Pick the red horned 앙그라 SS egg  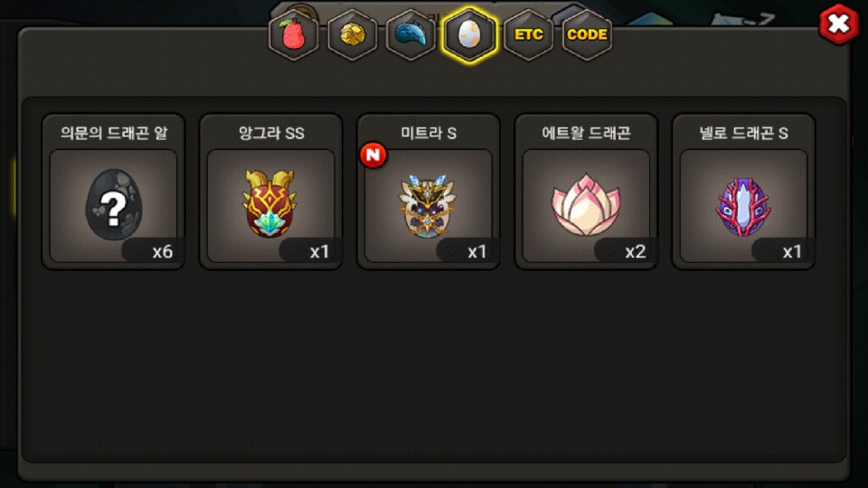coord(270,203)
